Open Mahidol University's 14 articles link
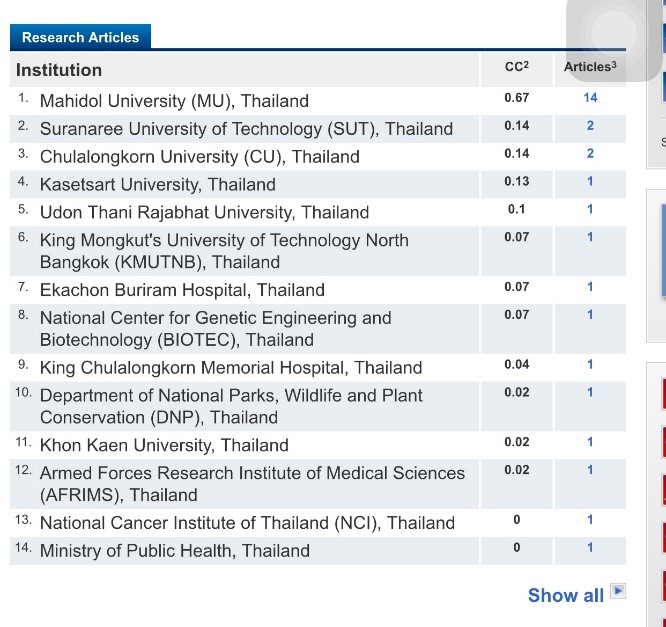This screenshot has width=666, height=627. tap(590, 98)
